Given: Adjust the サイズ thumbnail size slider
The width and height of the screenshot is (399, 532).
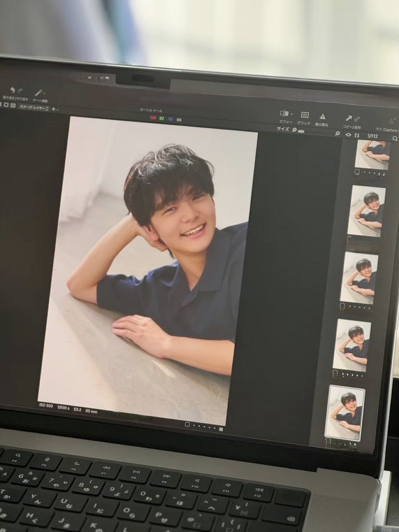Looking at the screenshot, I should pyautogui.click(x=301, y=131).
